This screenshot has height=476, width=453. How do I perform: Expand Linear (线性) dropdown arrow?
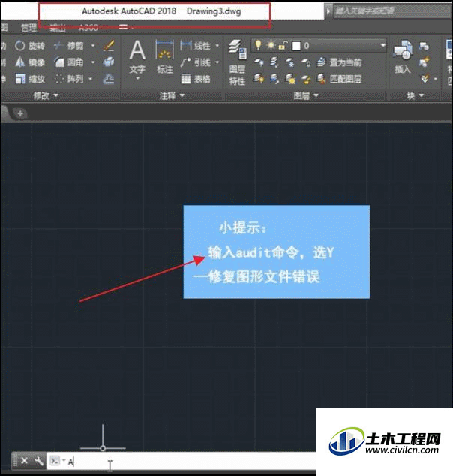pos(217,46)
